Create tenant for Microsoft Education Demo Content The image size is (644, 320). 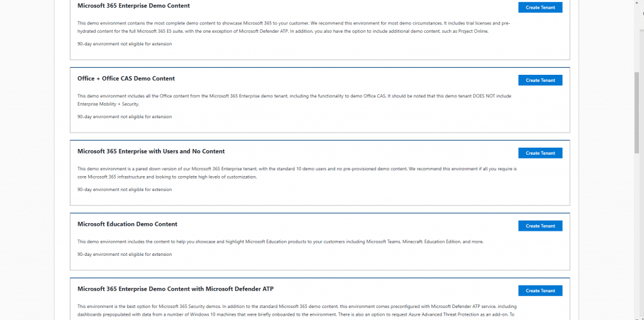540,226
